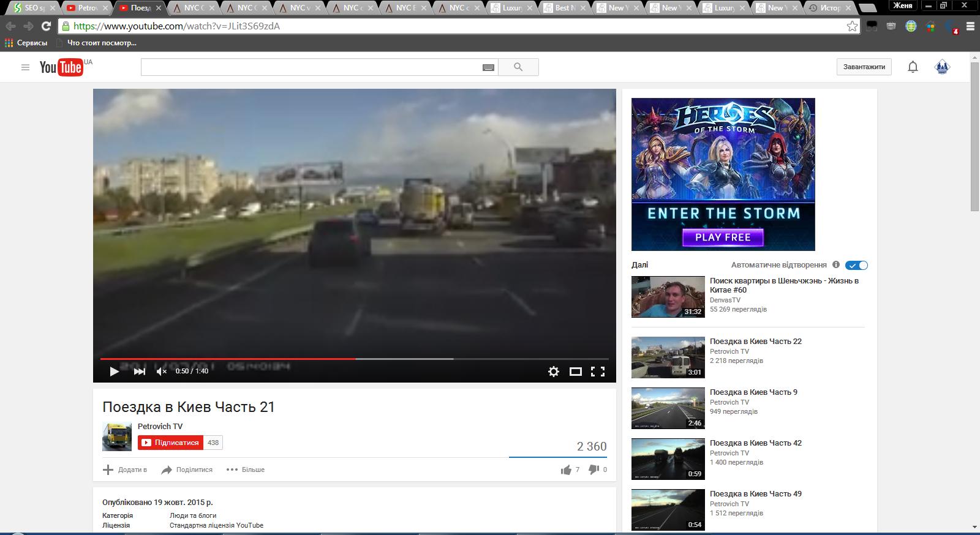Go to YouTube home via logo
Viewport: 980px width, 535px height.
(61, 67)
